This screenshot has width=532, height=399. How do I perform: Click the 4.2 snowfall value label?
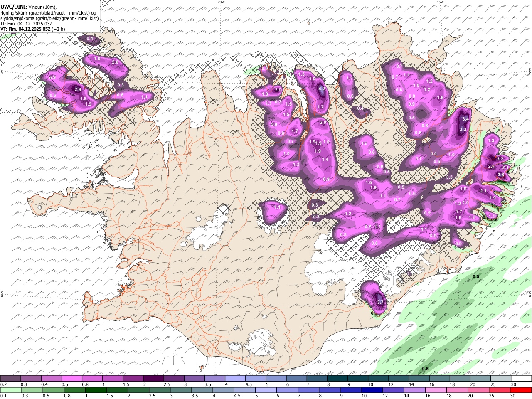tap(322, 89)
